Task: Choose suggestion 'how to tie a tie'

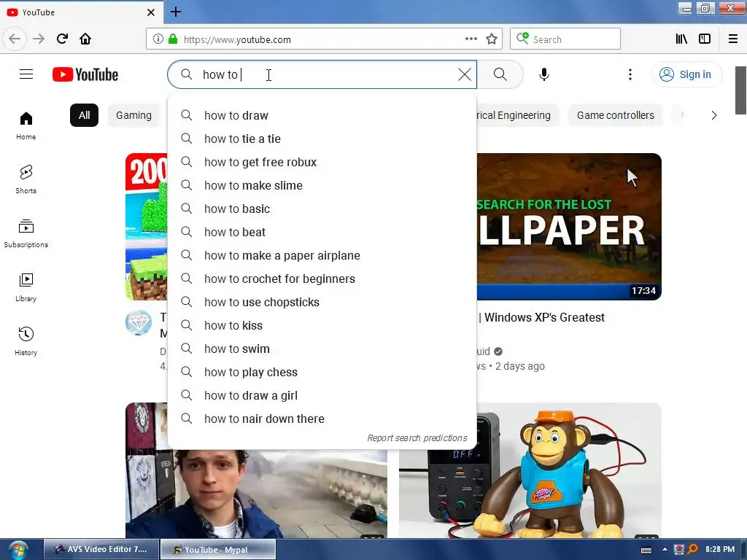Action: point(322,139)
